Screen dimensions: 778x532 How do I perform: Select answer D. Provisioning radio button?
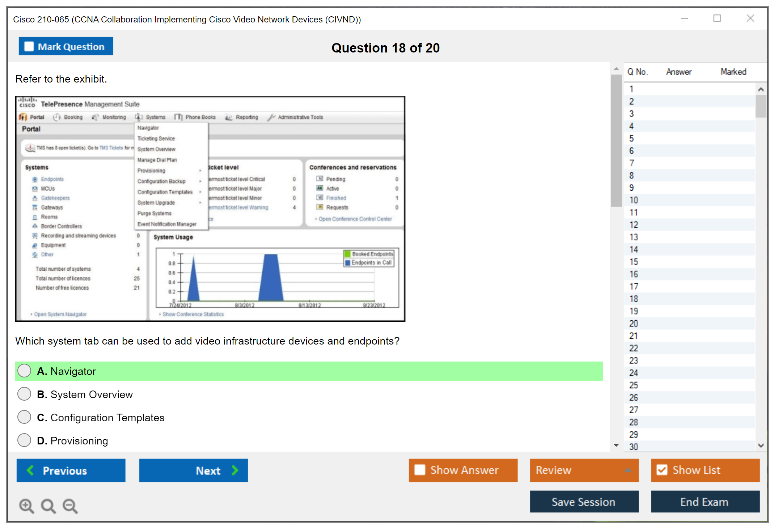(24, 440)
